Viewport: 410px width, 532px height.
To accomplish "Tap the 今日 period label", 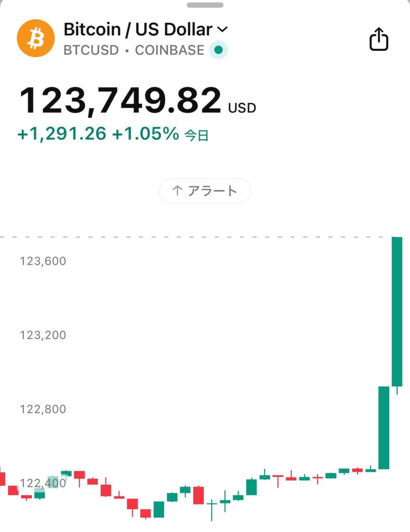I will point(197,136).
